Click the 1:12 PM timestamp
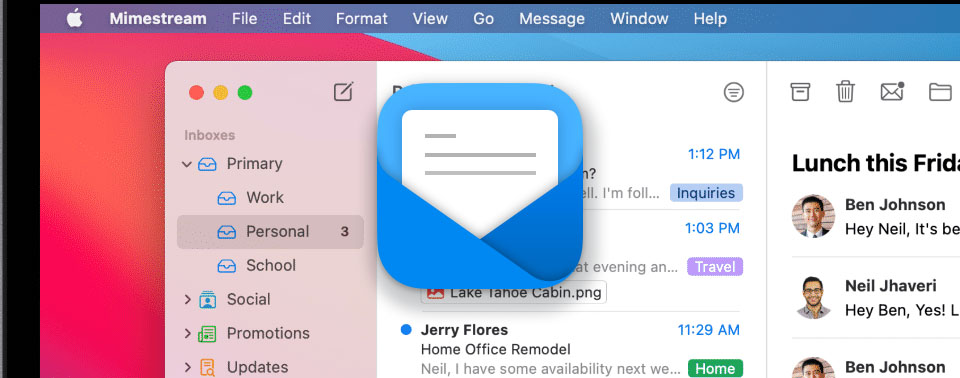The image size is (960, 378). (x=713, y=154)
